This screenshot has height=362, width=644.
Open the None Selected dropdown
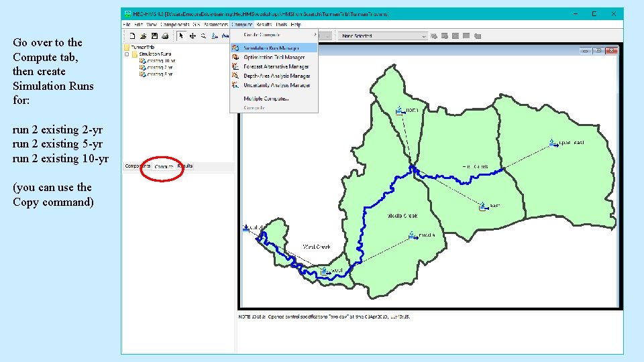tap(383, 36)
